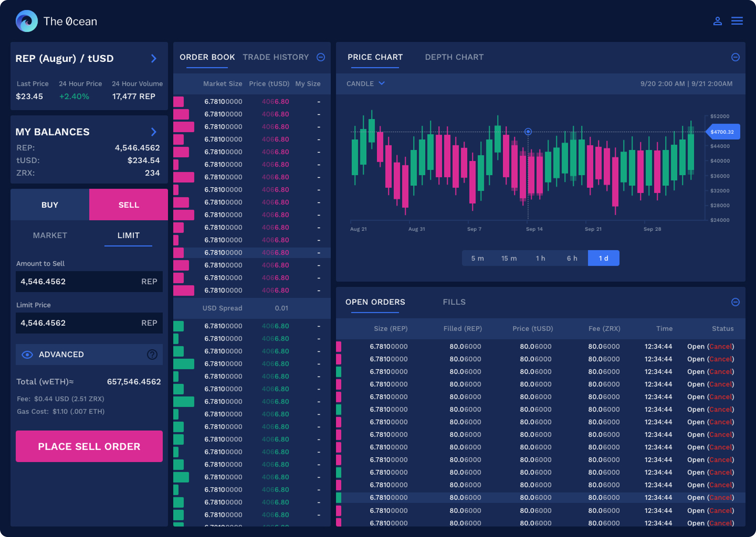Switch to the FILLS tab

point(454,302)
